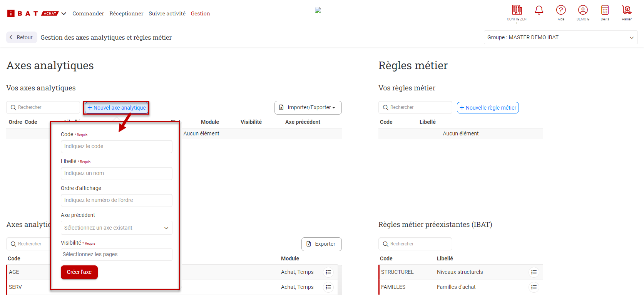Open the DEMO G user profile icon
The width and height of the screenshot is (644, 295).
click(583, 10)
